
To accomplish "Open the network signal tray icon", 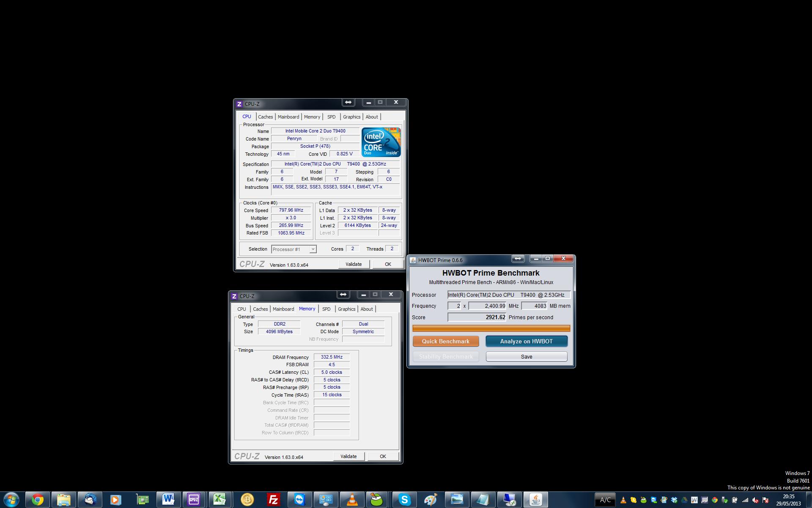I will click(x=745, y=500).
